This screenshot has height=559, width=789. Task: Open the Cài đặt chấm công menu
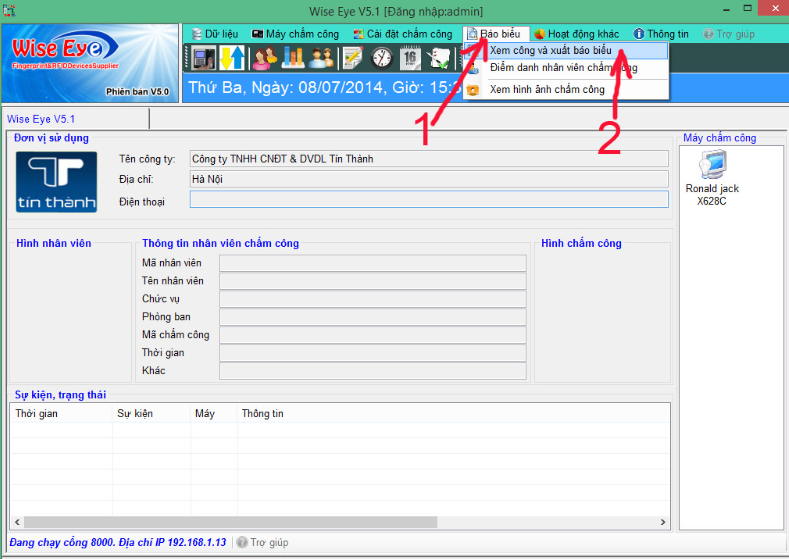tap(403, 34)
